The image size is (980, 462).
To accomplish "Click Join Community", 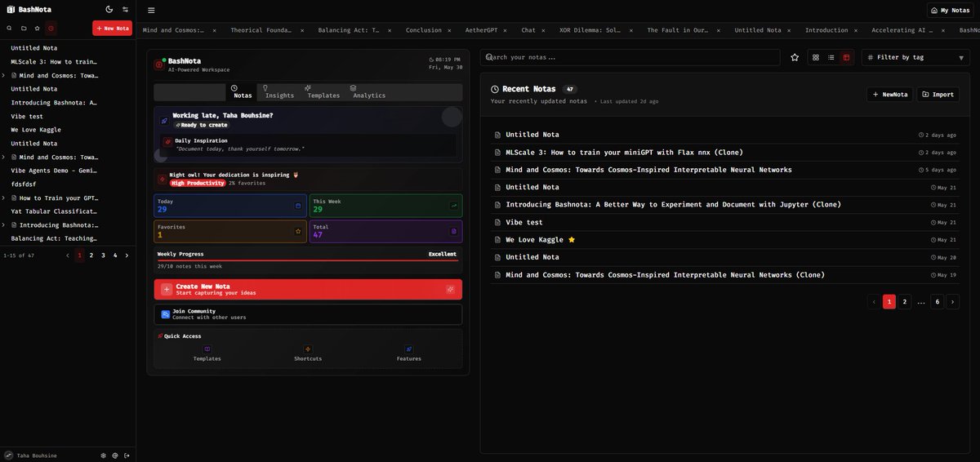I will click(x=308, y=314).
